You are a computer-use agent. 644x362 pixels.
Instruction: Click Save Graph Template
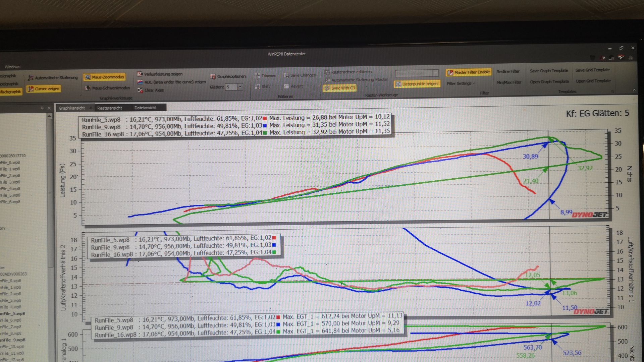(549, 71)
